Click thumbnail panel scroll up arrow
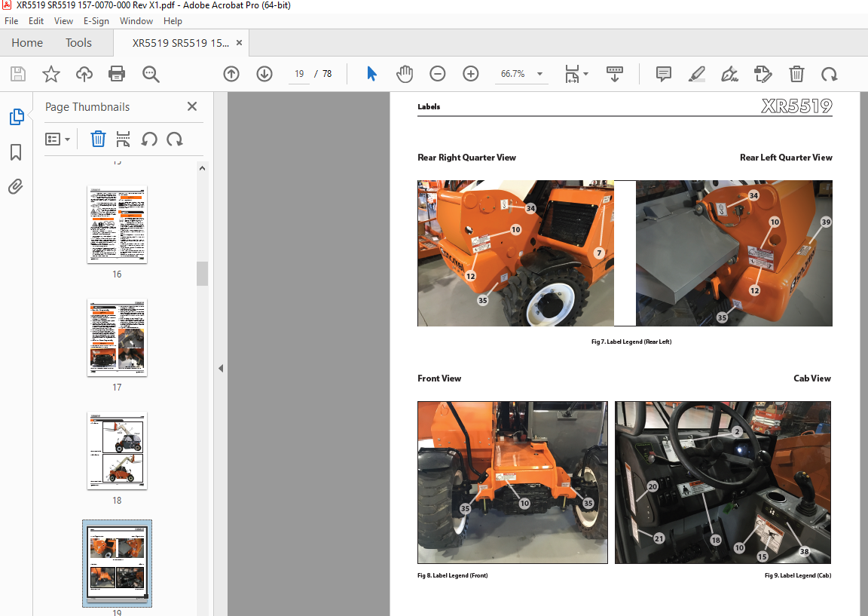Screen dimensions: 868x616 tap(202, 168)
